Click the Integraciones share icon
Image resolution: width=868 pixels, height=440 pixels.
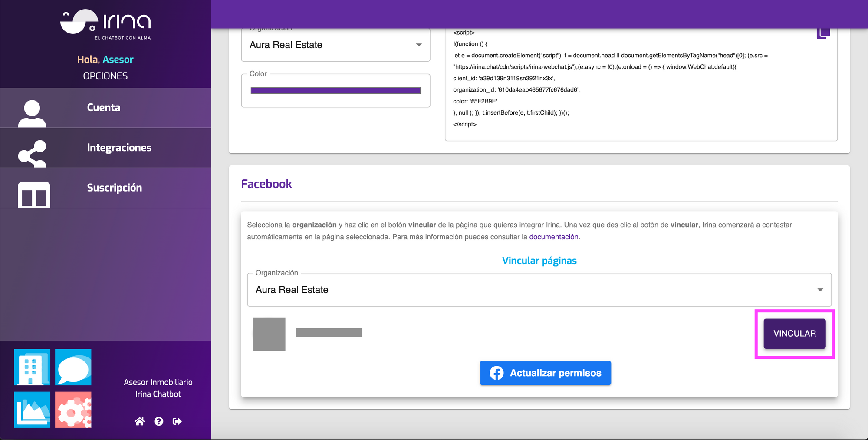32,154
